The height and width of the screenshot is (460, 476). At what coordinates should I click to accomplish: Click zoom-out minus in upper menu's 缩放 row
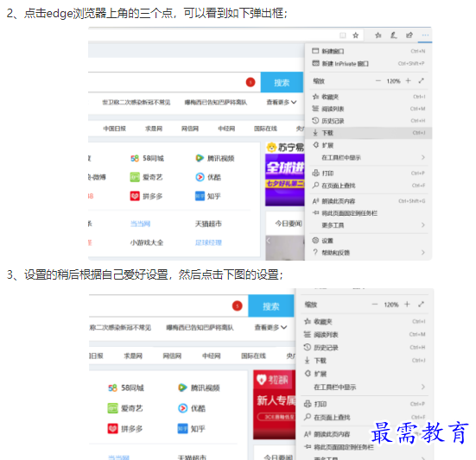tap(378, 80)
